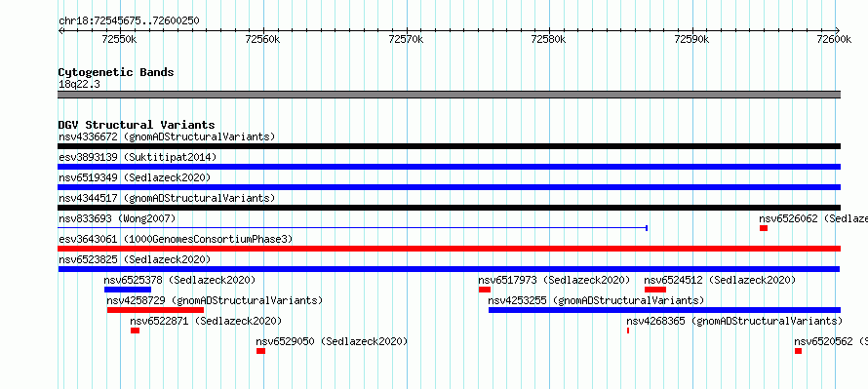This screenshot has height=389, width=868.
Task: Open the nsv6525378 variant label
Action: coord(179,280)
